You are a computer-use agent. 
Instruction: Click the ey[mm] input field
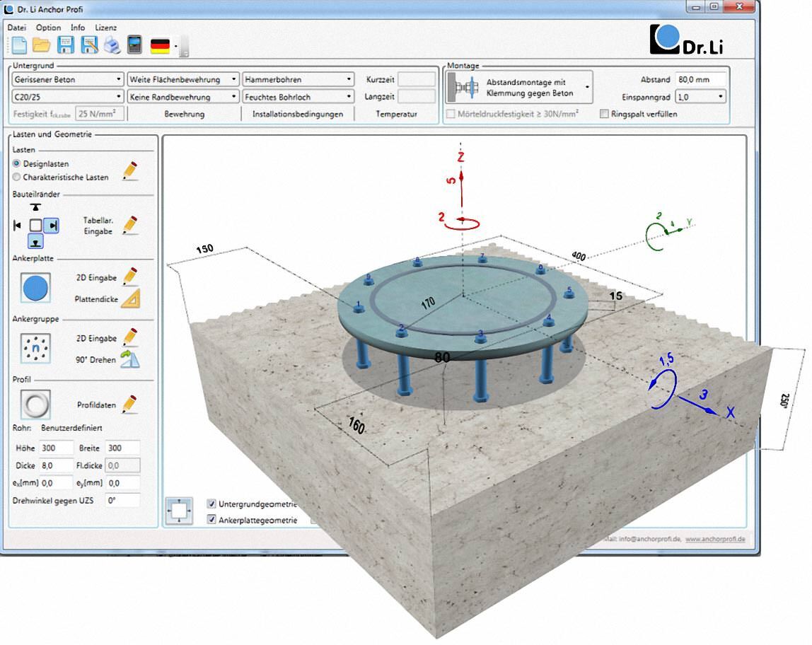click(x=122, y=483)
